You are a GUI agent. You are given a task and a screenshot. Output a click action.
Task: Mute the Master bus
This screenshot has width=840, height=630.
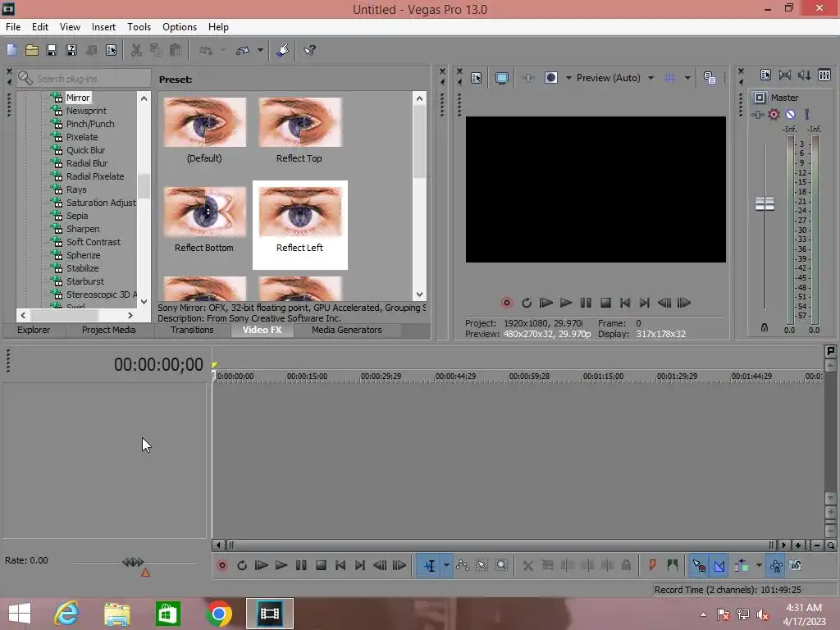coord(790,114)
